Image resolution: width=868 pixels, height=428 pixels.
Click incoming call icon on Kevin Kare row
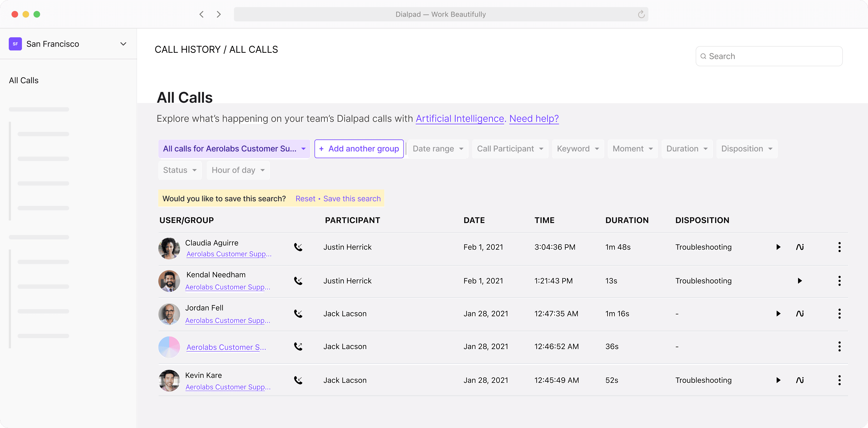click(x=298, y=380)
